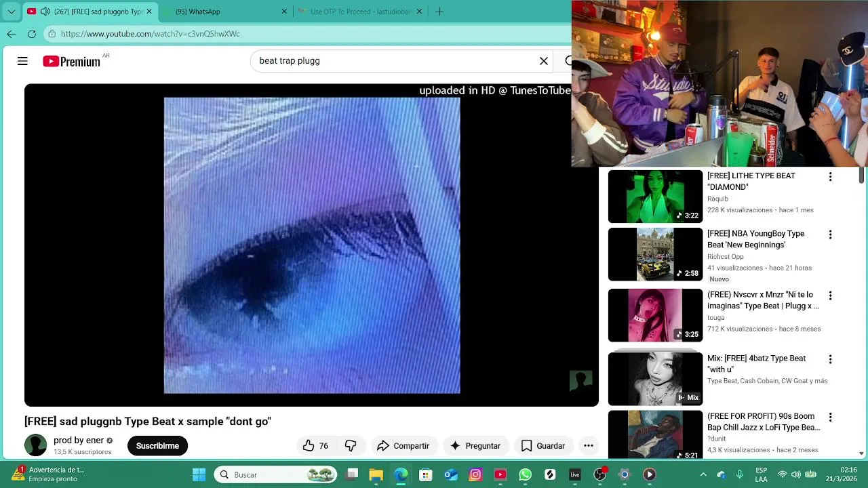The image size is (868, 488).
Task: Open the YouTube hamburger guide menu
Action: coord(22,61)
